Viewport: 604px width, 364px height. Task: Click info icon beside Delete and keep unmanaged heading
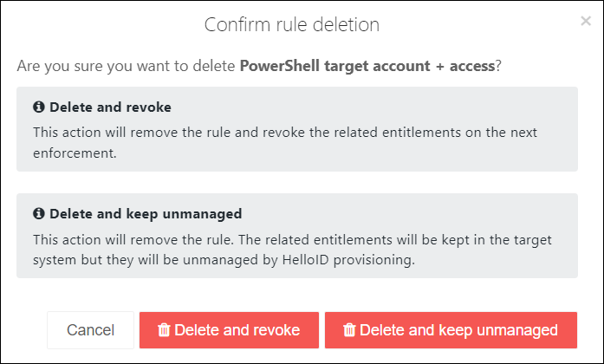pyautogui.click(x=38, y=213)
